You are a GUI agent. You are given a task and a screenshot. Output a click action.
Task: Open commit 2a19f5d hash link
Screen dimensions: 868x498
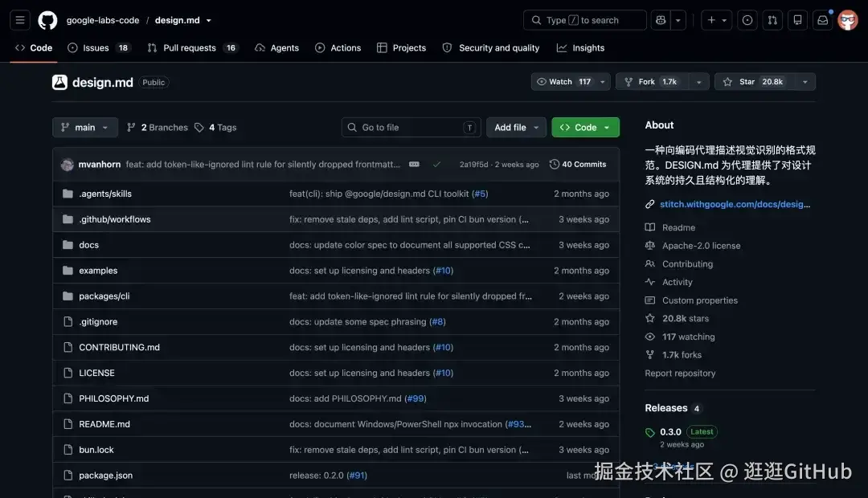click(474, 165)
